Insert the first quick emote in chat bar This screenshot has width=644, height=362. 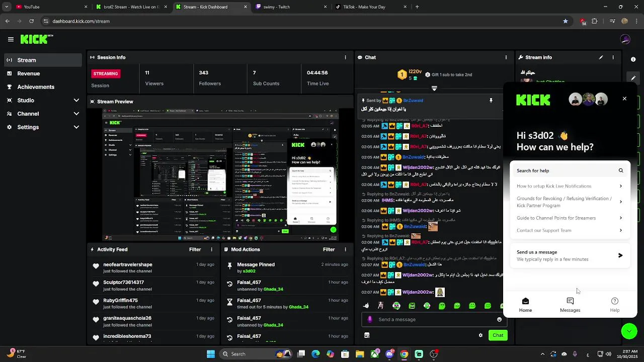(366, 306)
